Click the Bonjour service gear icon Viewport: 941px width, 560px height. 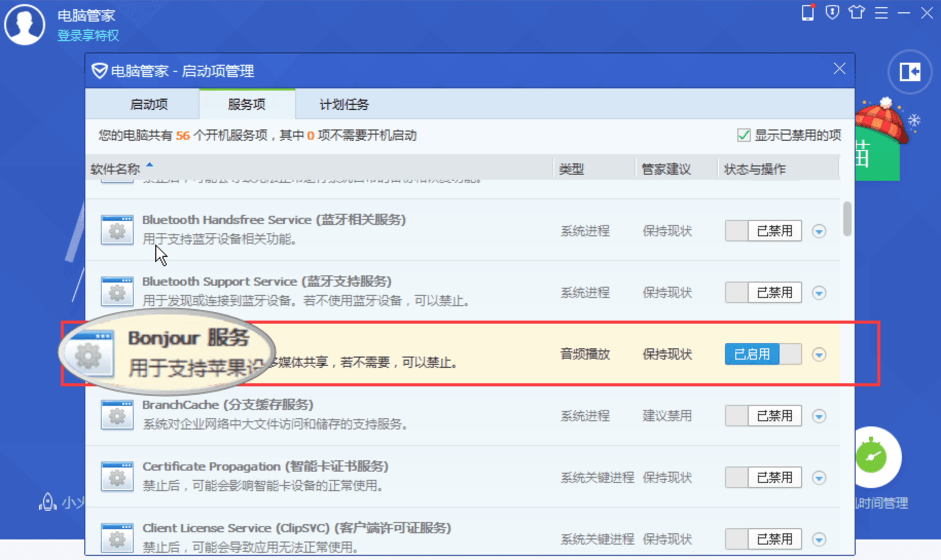89,354
